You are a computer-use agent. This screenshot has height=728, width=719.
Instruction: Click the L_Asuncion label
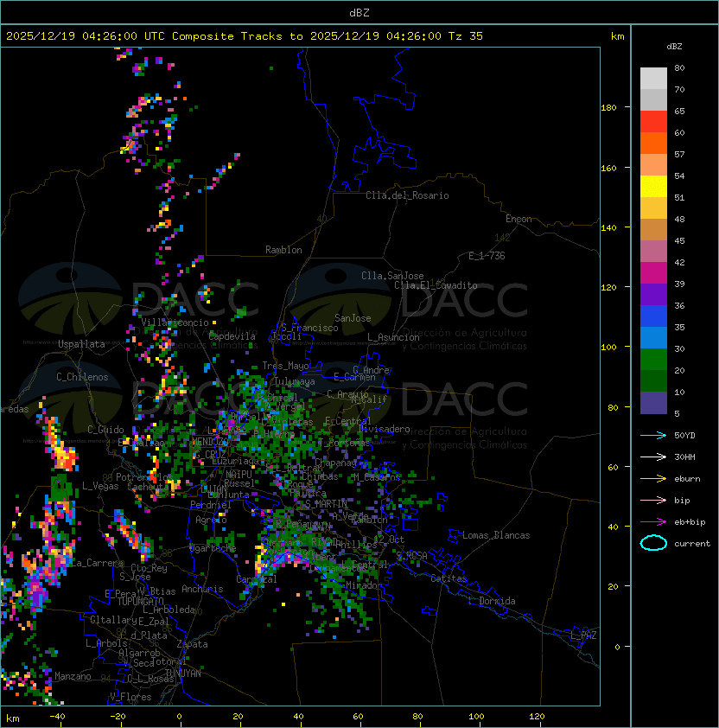[x=393, y=337]
